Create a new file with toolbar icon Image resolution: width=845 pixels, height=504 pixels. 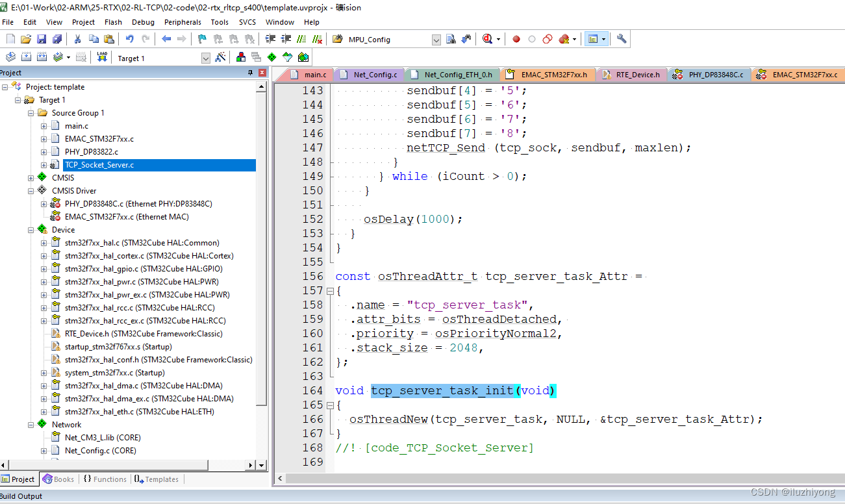[10, 39]
